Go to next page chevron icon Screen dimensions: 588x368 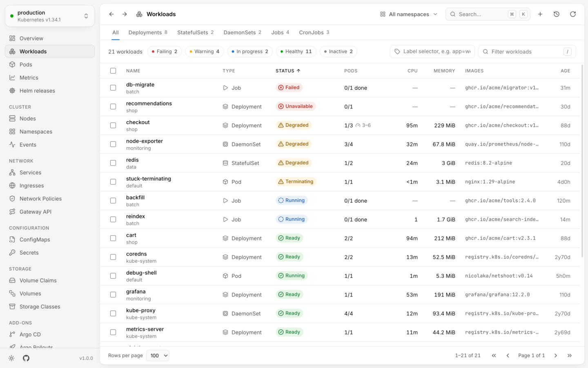tap(556, 356)
